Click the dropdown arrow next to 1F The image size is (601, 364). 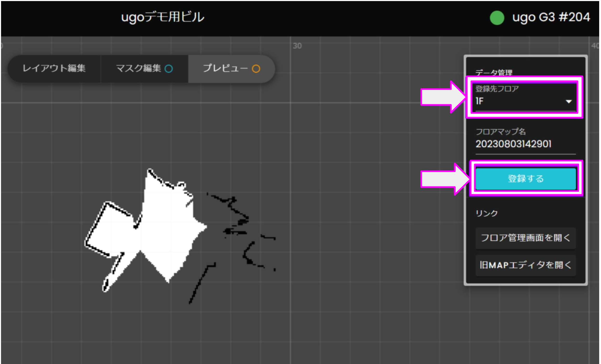click(x=568, y=101)
